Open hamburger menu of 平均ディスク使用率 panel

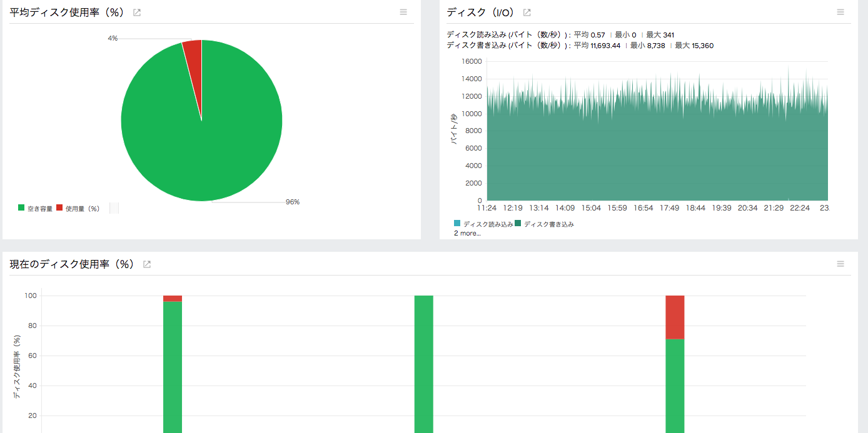click(403, 12)
